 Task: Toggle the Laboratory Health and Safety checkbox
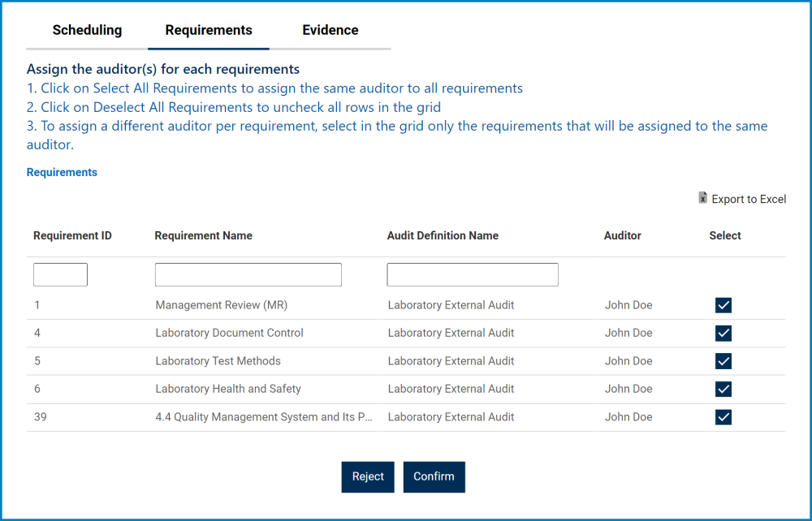pyautogui.click(x=723, y=389)
